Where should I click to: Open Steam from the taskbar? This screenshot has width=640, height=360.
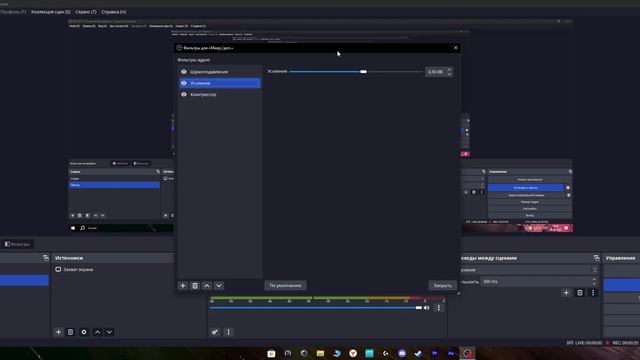tap(418, 353)
